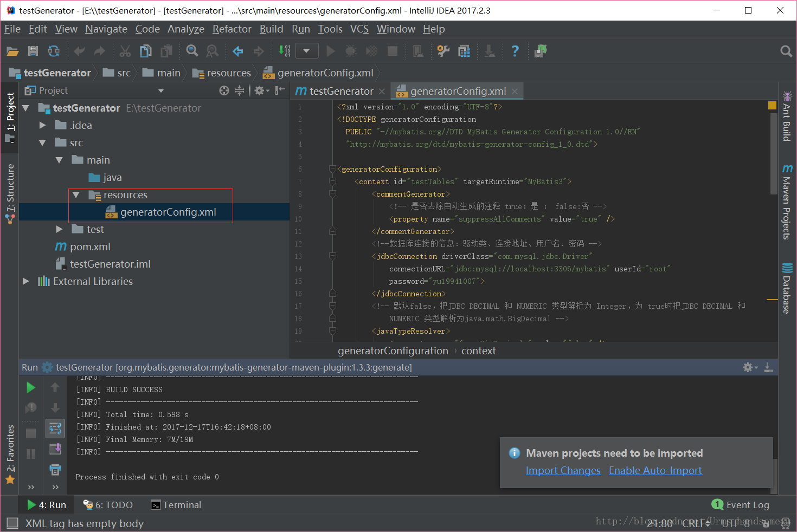The image size is (797, 532).
Task: Click the JRebel-style chip icon at toolbar end
Action: pos(541,51)
